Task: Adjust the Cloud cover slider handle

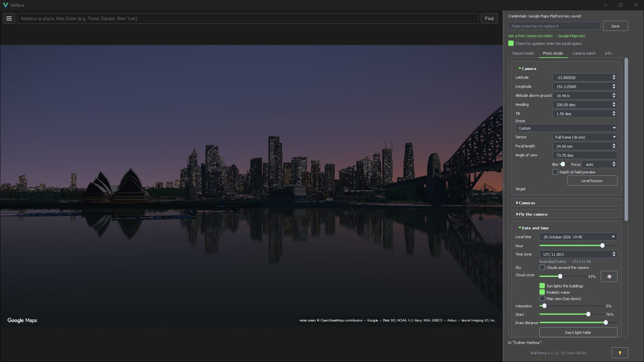Action: (560, 276)
